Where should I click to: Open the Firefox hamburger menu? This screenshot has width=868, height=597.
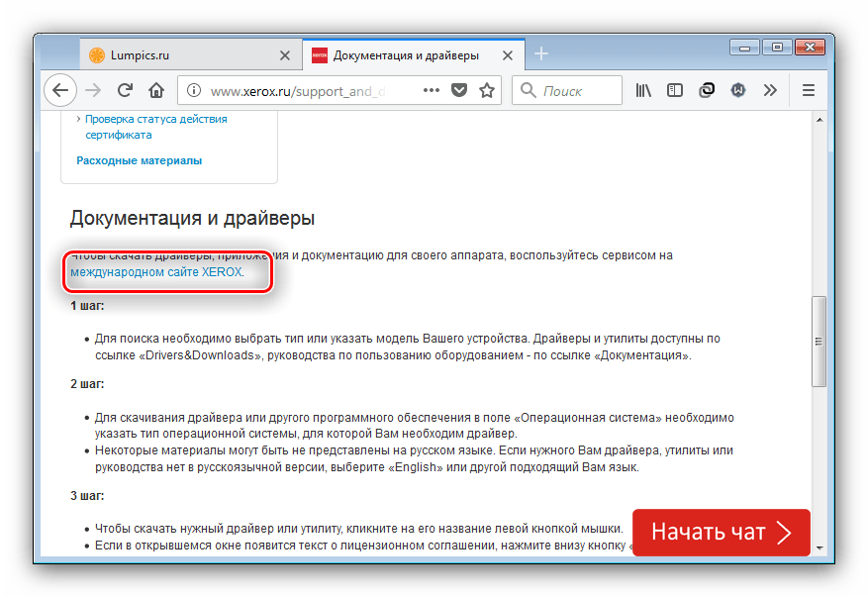pyautogui.click(x=808, y=90)
